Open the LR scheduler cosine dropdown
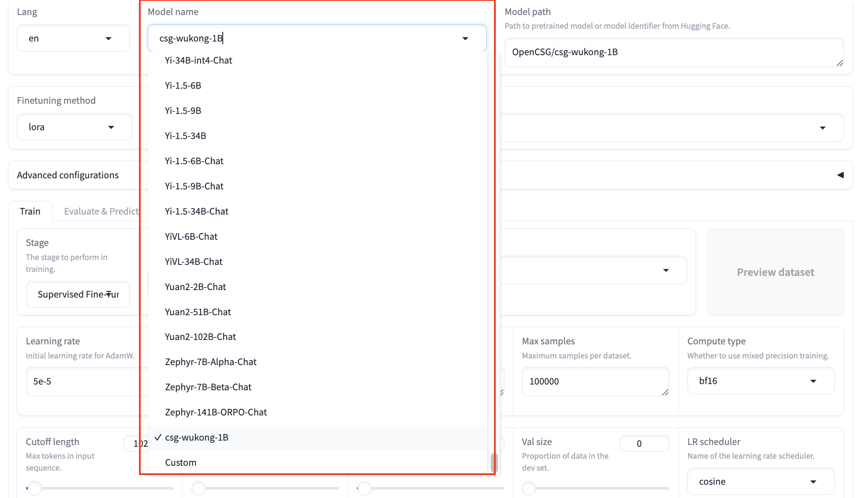The width and height of the screenshot is (868, 498). [760, 482]
